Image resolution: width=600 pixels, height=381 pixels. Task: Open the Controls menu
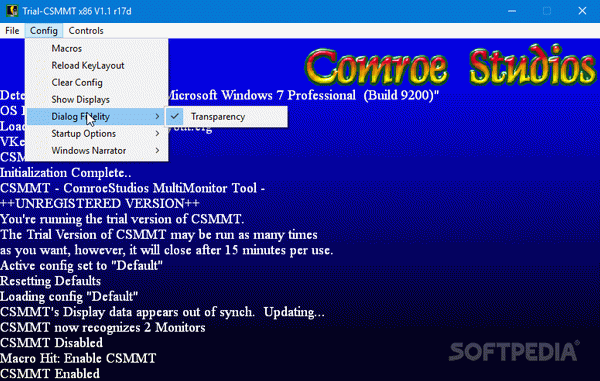point(86,31)
